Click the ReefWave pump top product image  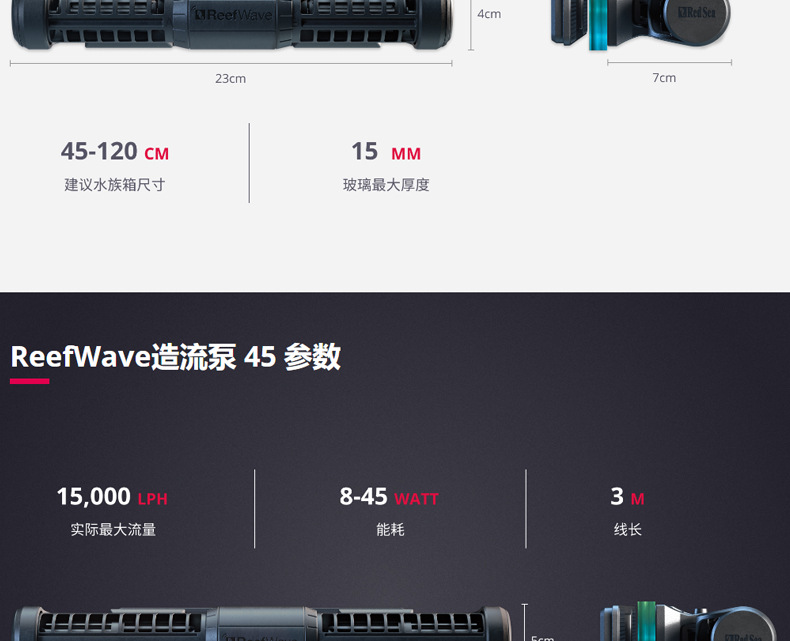231,24
